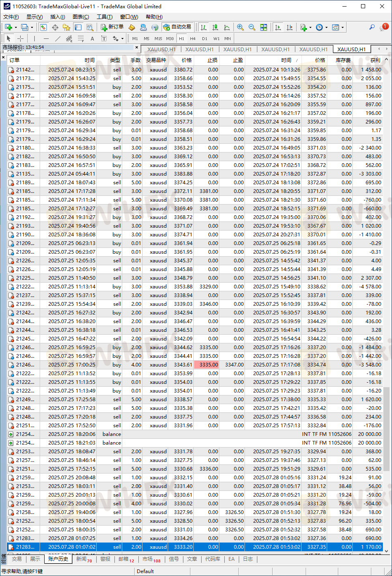The height and width of the screenshot is (576, 392).
Task: Toggle the Data Window crosshair icon
Action: (55, 27)
